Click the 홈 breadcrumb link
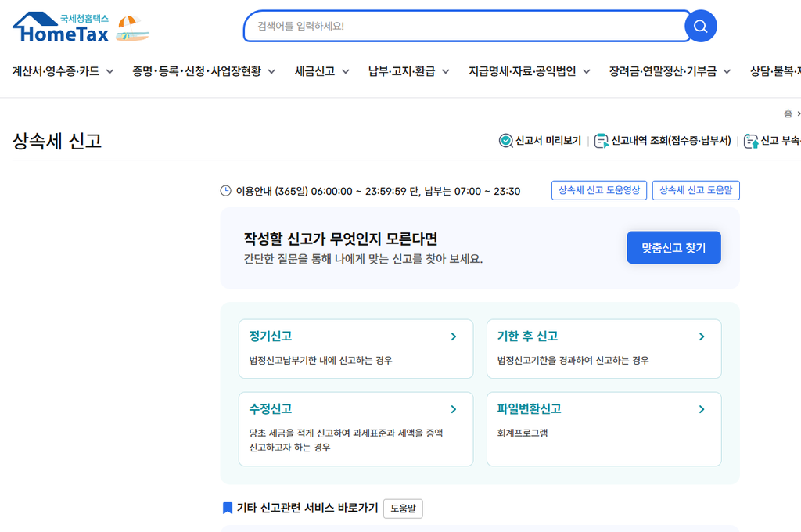 pyautogui.click(x=788, y=113)
